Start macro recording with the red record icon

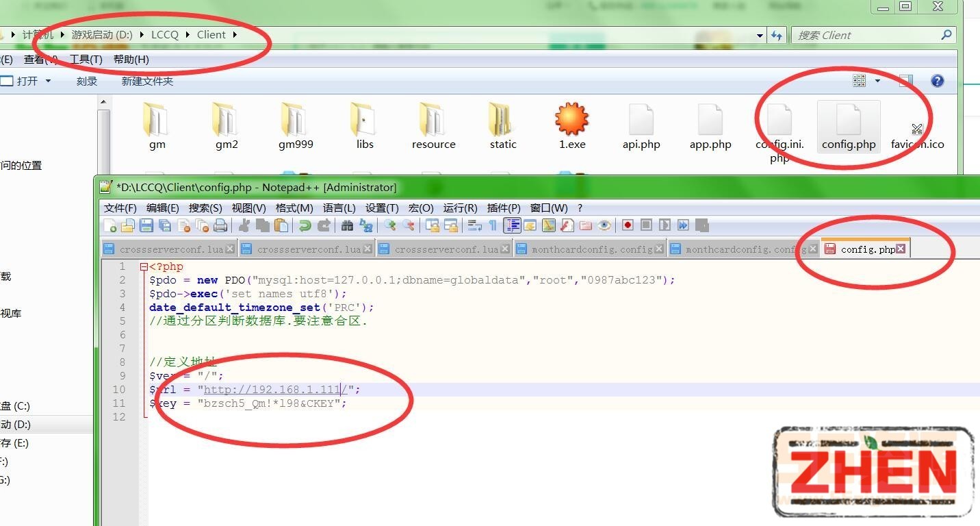628,225
